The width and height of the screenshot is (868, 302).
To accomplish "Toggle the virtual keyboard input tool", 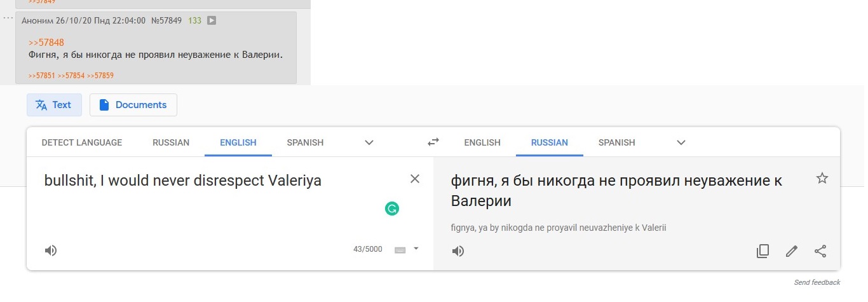I will pos(400,249).
